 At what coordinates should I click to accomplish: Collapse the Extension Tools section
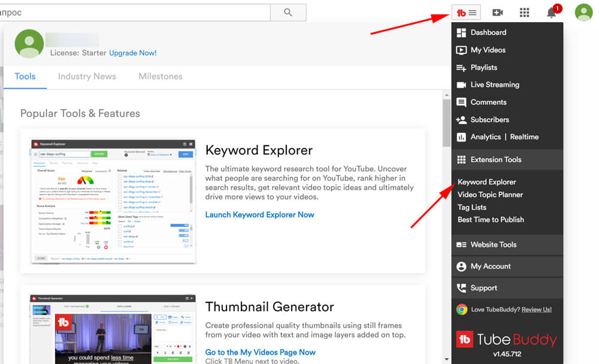(x=495, y=159)
